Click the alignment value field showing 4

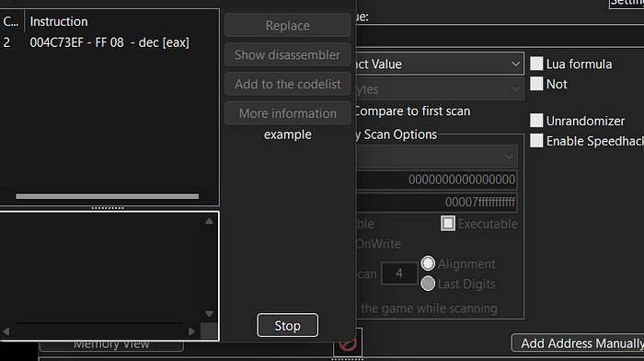click(x=398, y=273)
